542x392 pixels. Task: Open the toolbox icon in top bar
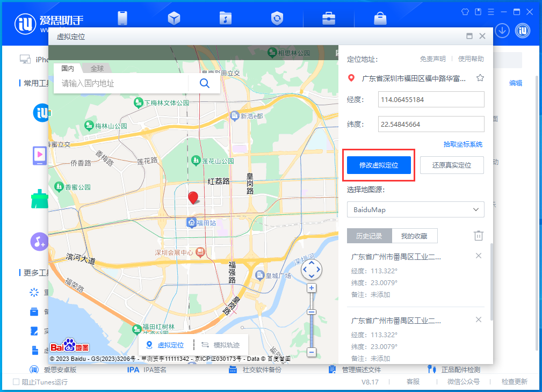tap(329, 18)
